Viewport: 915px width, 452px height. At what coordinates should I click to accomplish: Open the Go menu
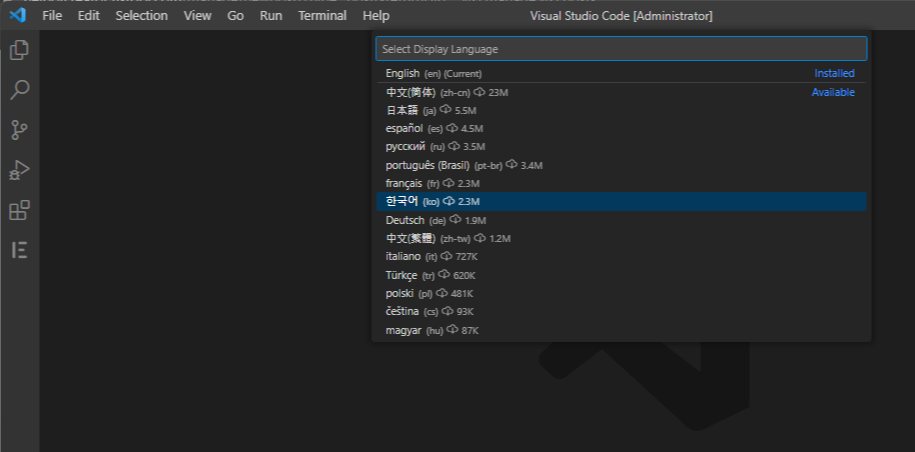click(235, 16)
